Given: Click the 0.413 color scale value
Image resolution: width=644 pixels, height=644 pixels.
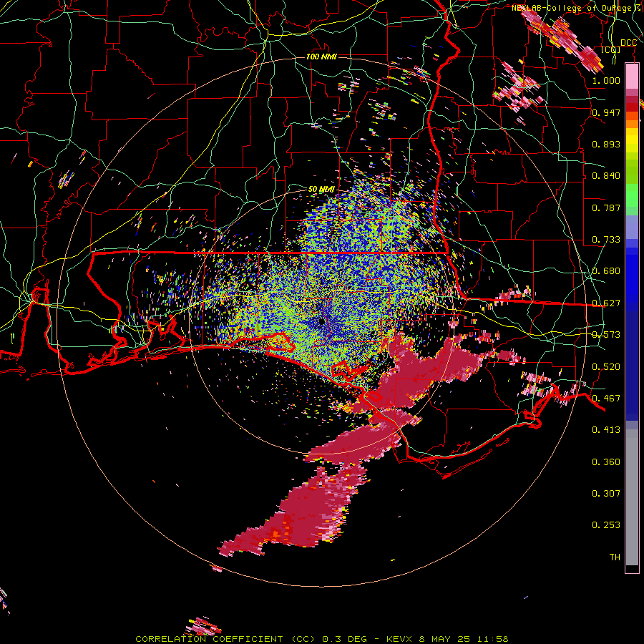Looking at the screenshot, I should click(606, 430).
